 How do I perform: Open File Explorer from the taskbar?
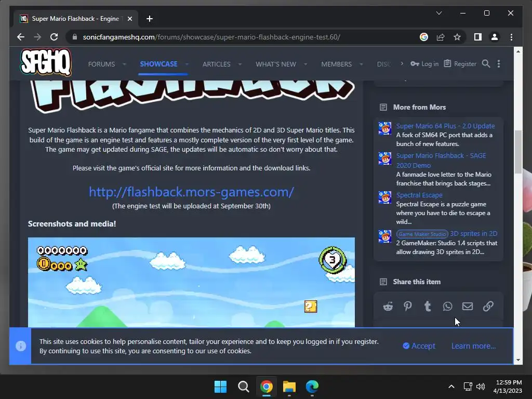point(289,387)
